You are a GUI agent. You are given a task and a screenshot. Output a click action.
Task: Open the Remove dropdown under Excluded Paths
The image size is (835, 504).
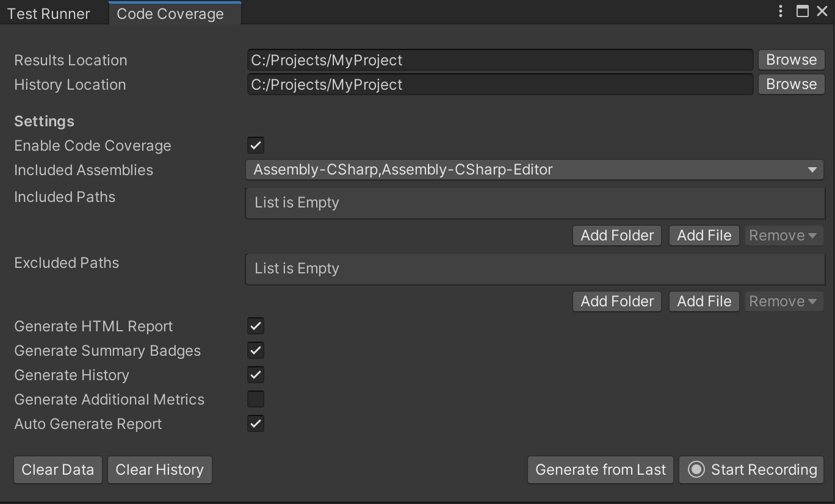[x=784, y=301]
